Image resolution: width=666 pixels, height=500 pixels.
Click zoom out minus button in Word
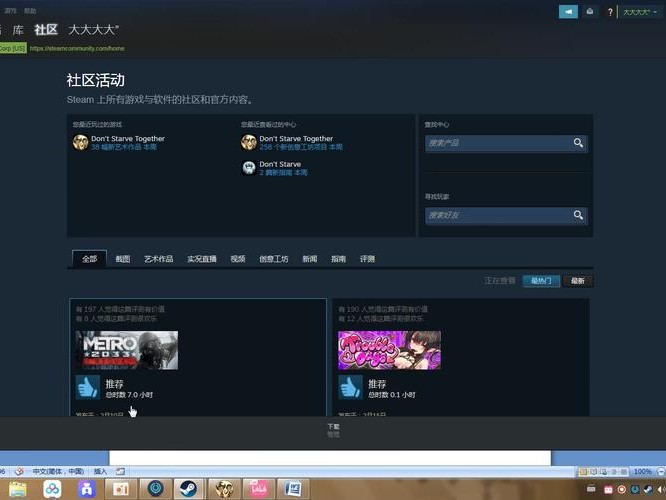click(661, 472)
